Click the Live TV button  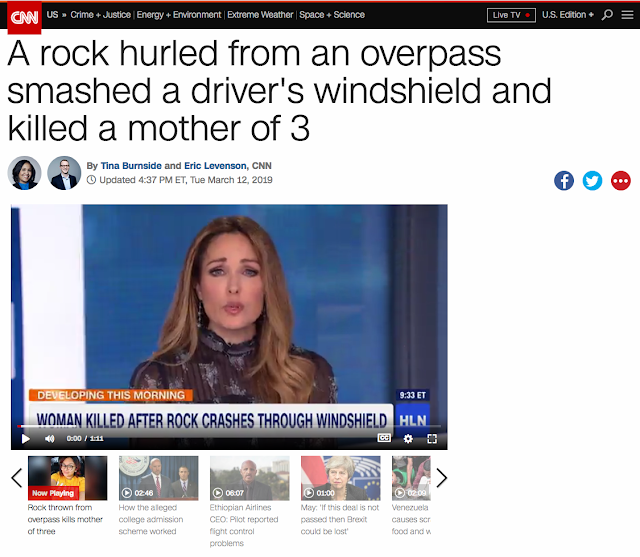[511, 15]
